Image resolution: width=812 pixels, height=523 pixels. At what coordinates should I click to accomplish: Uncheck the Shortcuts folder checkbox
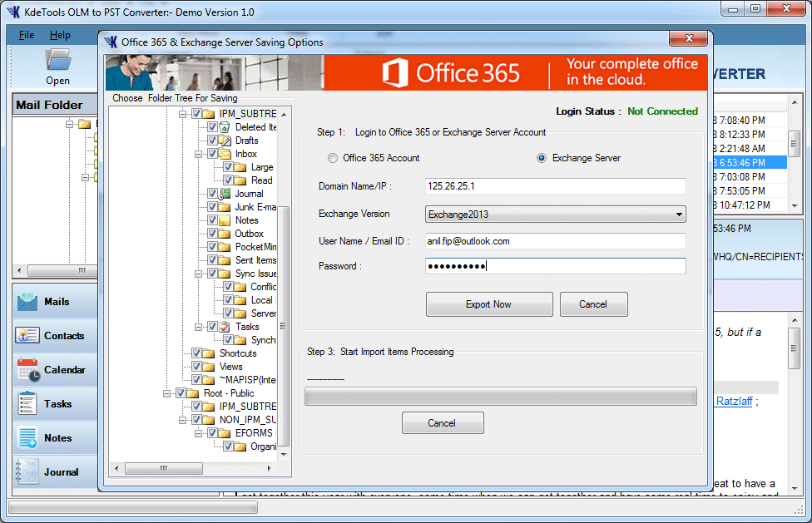click(197, 353)
